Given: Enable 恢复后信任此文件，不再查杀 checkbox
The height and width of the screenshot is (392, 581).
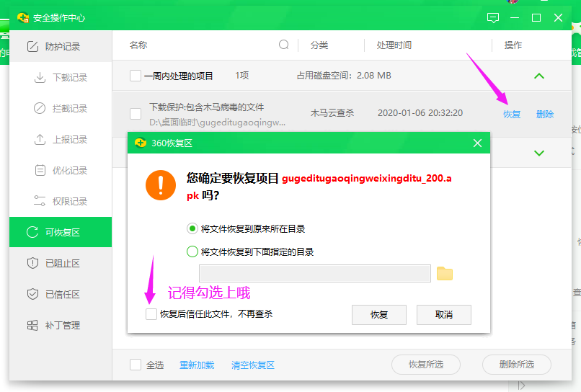Looking at the screenshot, I should 151,314.
